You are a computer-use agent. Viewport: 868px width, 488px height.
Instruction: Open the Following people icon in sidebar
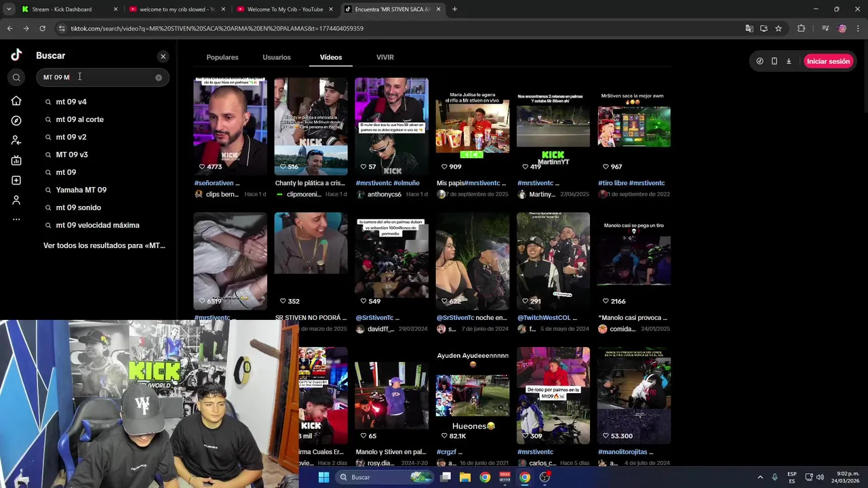pyautogui.click(x=16, y=140)
